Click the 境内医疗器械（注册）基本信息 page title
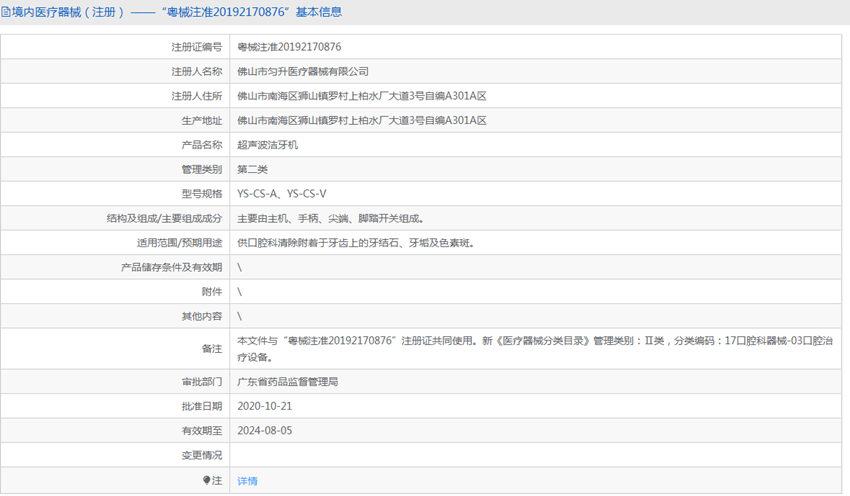Viewport: 850px width, 496px height. (x=176, y=13)
